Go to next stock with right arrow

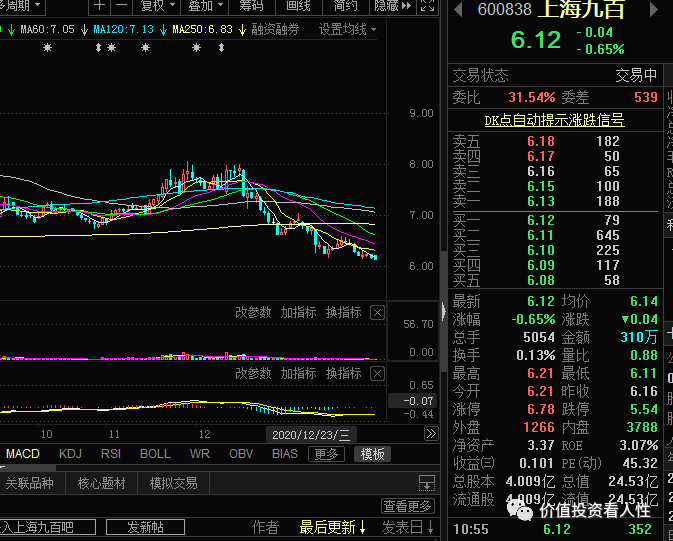point(654,9)
